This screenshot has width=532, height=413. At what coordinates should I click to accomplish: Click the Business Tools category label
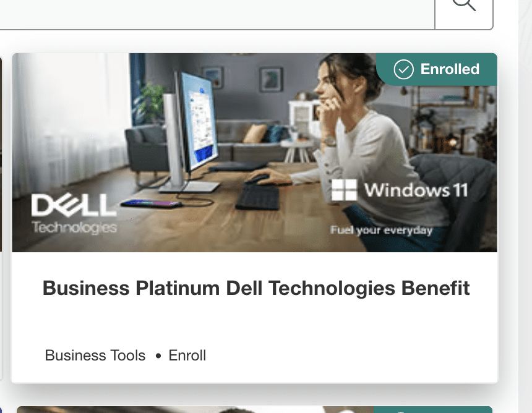point(95,356)
